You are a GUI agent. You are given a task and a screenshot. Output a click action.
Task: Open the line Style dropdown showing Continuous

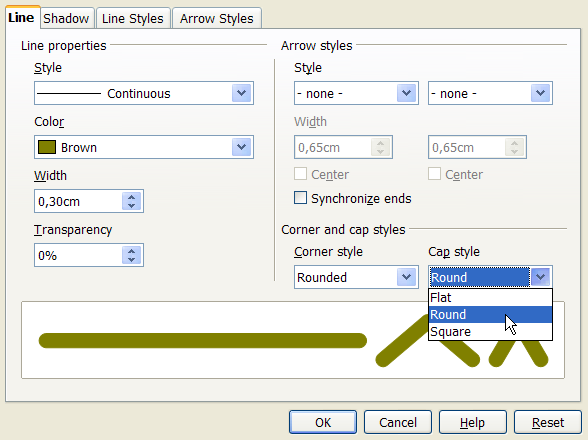pyautogui.click(x=144, y=93)
